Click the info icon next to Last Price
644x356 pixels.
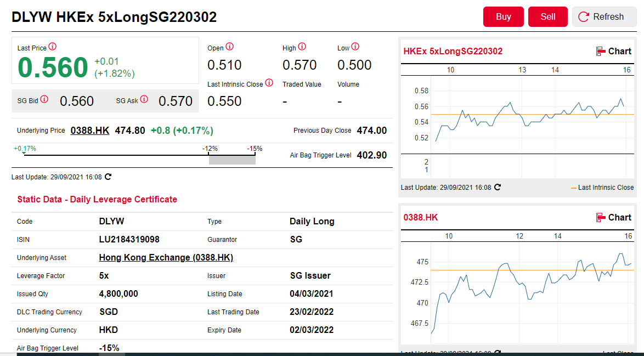53,47
